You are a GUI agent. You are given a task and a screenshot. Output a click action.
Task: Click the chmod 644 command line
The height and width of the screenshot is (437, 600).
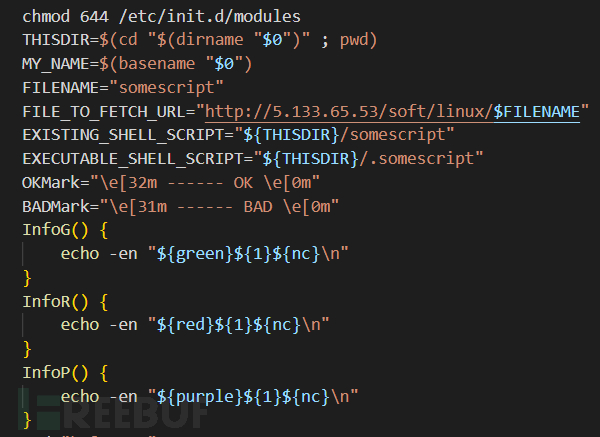[161, 16]
